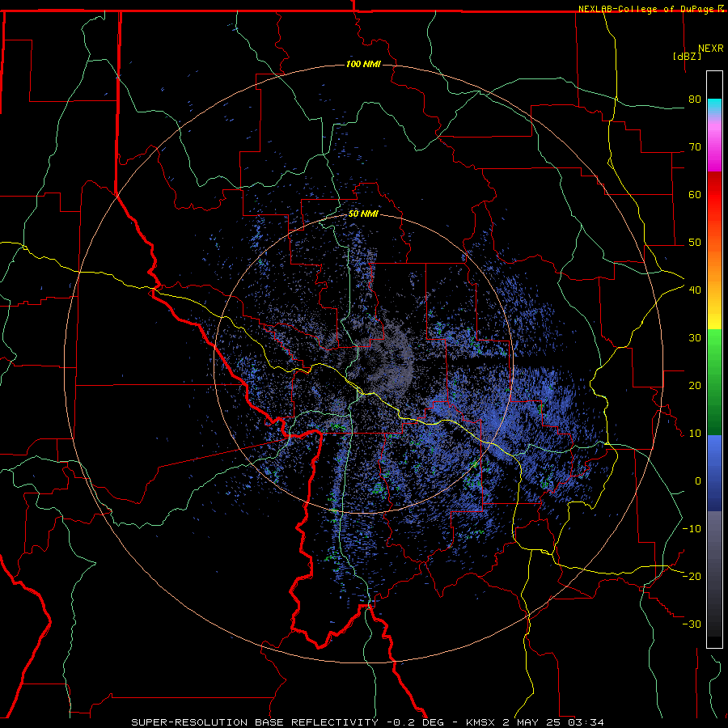Screen dimensions: 728x728
Task: Click SUPER-RESOLUTION BASE REFLECTIVITY caption text
Action: (x=255, y=722)
